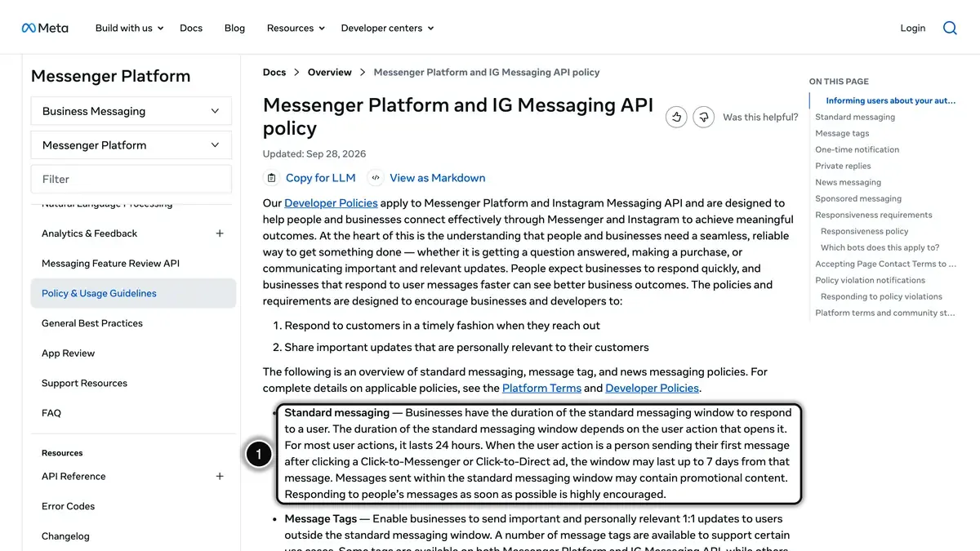Click the Was this helpful? text

(760, 118)
